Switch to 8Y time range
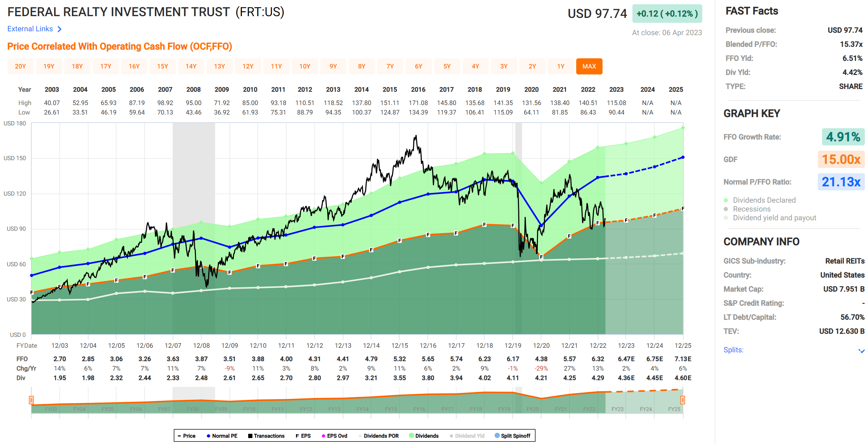The width and height of the screenshot is (868, 444). pos(362,66)
